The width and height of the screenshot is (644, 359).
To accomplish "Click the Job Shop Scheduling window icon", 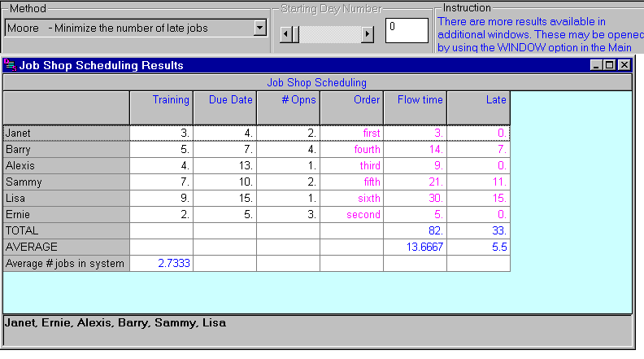I will coord(11,65).
